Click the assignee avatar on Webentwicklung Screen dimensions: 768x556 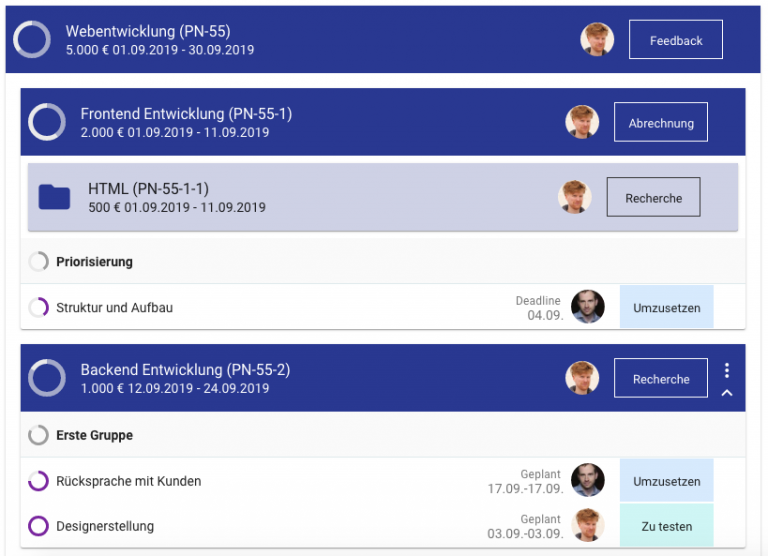point(597,40)
